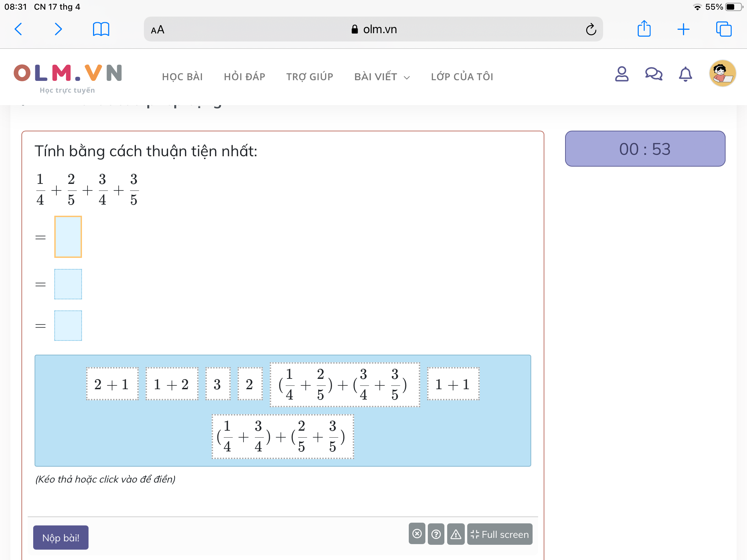747x560 pixels.
Task: Open the notifications bell
Action: pyautogui.click(x=685, y=74)
